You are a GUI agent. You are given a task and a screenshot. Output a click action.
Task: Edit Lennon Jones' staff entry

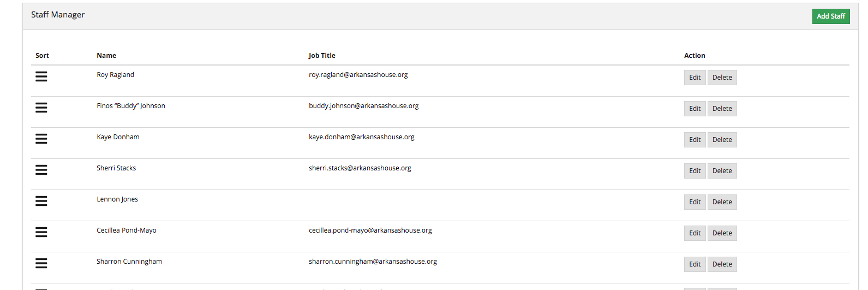[695, 202]
